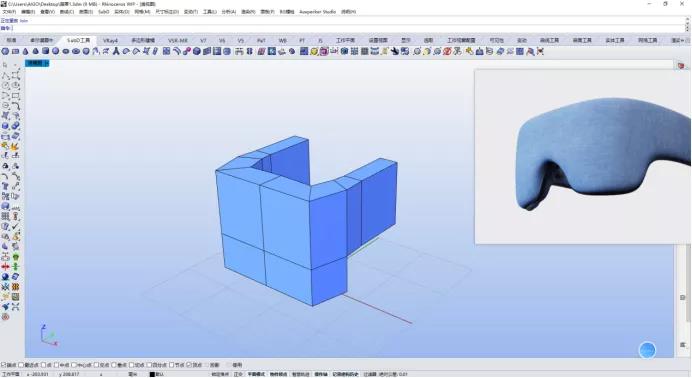Click the red panel icon at top right
Image resolution: width=692 pixels, height=378 pixels.
pyautogui.click(x=681, y=65)
